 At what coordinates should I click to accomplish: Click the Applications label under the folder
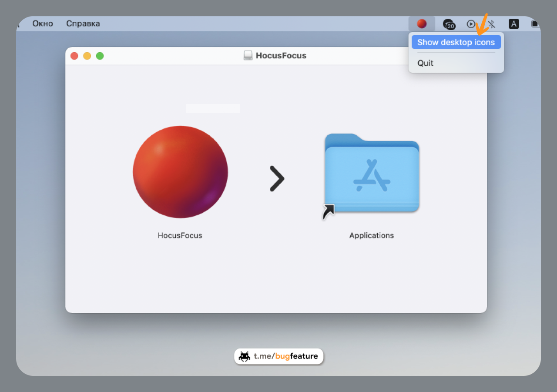tap(372, 235)
